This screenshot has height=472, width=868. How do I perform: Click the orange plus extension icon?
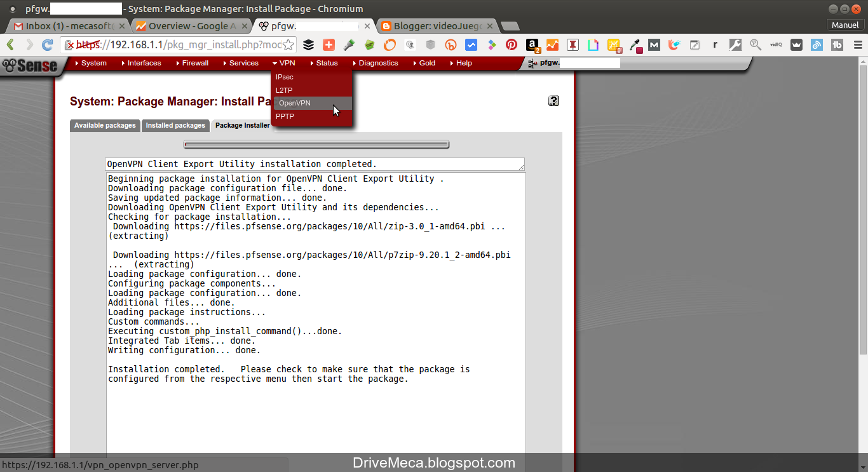pos(329,45)
